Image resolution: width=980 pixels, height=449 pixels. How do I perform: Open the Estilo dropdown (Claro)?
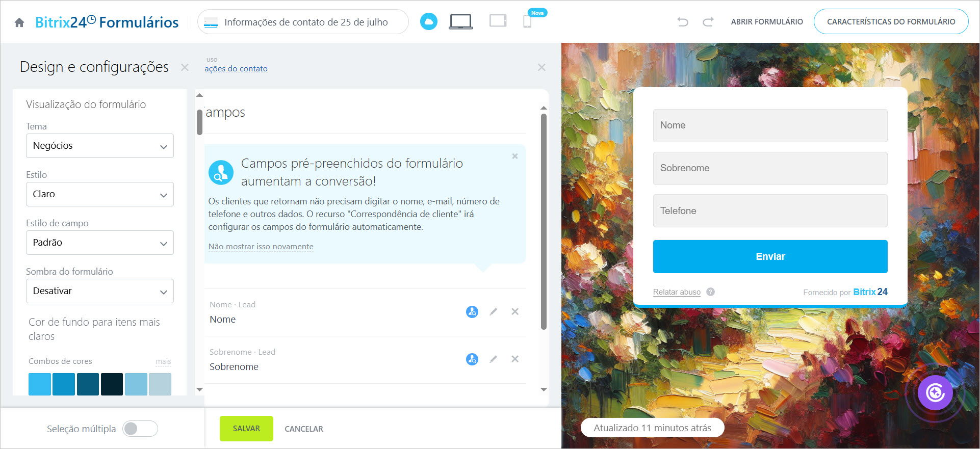click(x=100, y=194)
